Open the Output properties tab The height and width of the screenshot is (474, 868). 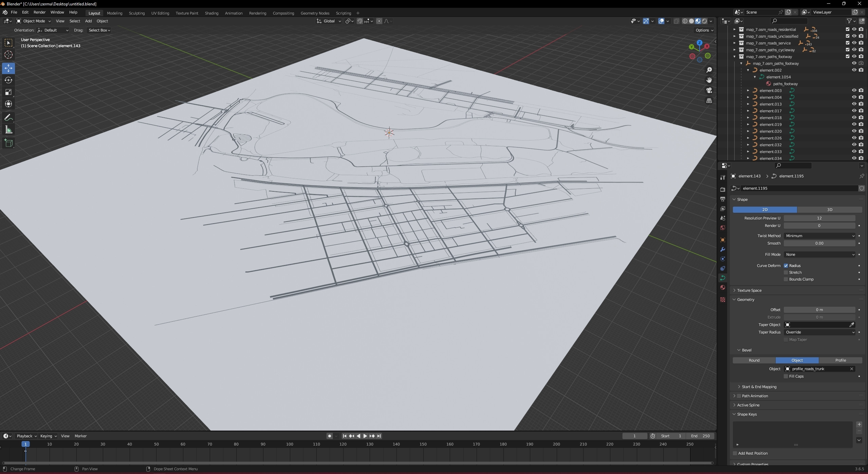pos(723,199)
